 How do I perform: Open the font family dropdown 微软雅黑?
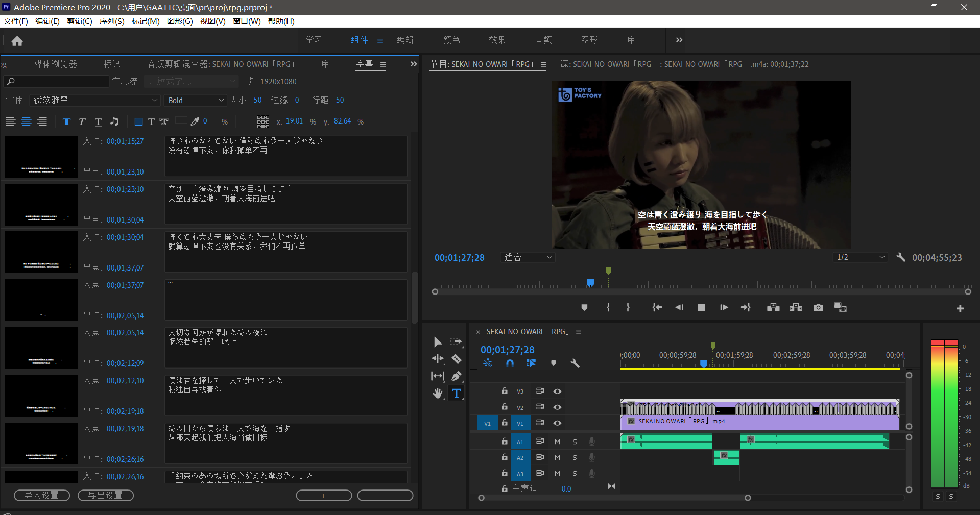tap(95, 101)
